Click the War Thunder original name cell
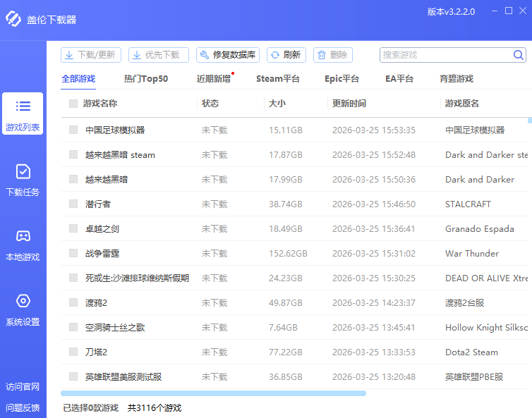 pos(472,254)
